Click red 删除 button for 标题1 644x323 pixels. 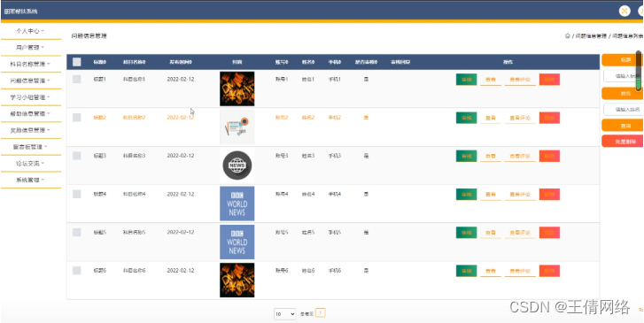pos(549,80)
